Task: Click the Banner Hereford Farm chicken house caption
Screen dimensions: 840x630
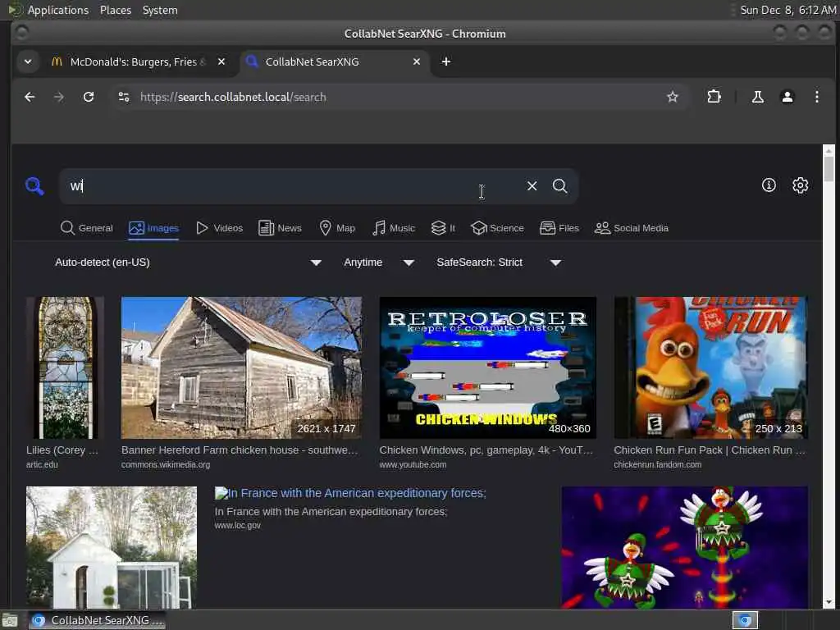Action: click(x=240, y=450)
